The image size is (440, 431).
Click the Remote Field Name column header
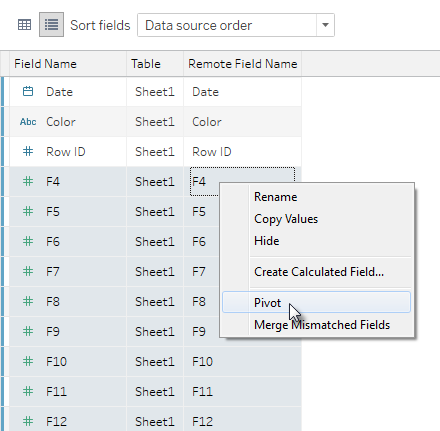click(242, 64)
